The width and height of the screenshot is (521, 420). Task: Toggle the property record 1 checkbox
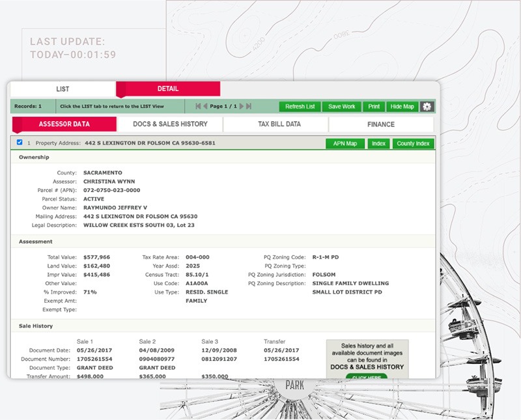20,142
